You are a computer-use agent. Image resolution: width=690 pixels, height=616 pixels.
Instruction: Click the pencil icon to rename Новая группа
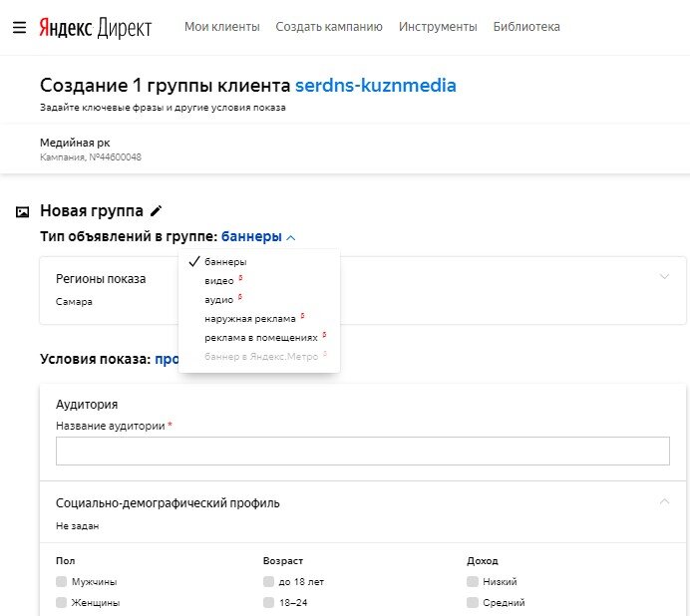(156, 210)
